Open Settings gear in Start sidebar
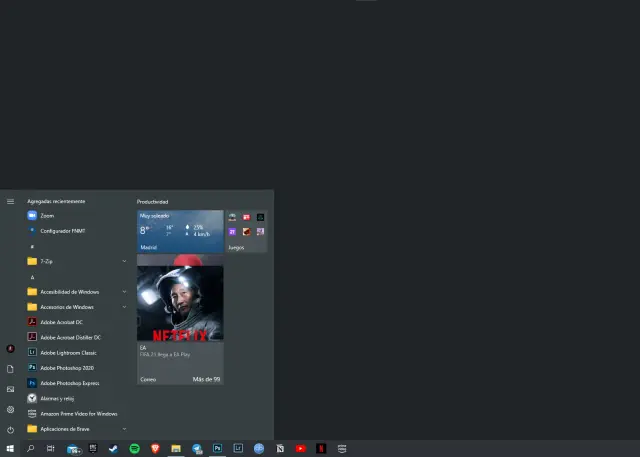 pos(10,409)
